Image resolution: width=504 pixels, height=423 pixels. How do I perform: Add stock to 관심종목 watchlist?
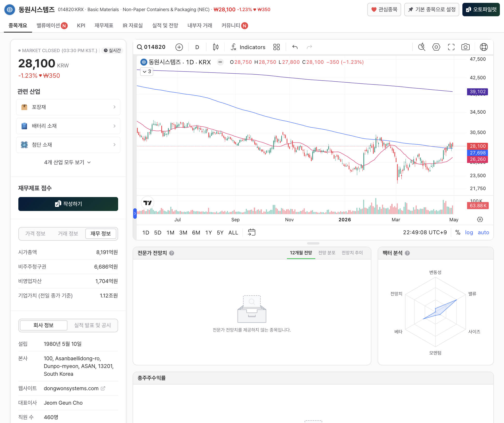pos(384,10)
